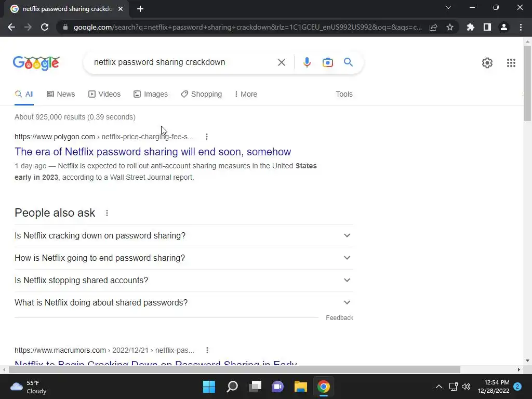Expand 'How is Netflix going to end password sharing?'

pos(184,258)
